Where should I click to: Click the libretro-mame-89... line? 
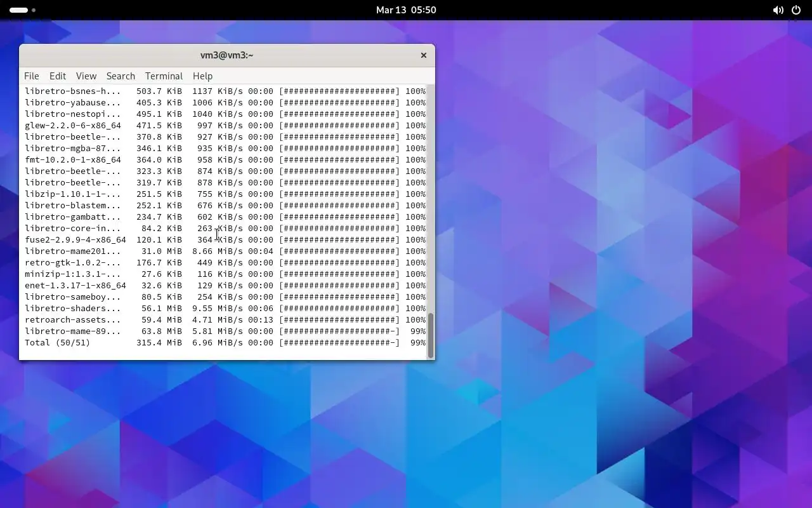pyautogui.click(x=225, y=331)
